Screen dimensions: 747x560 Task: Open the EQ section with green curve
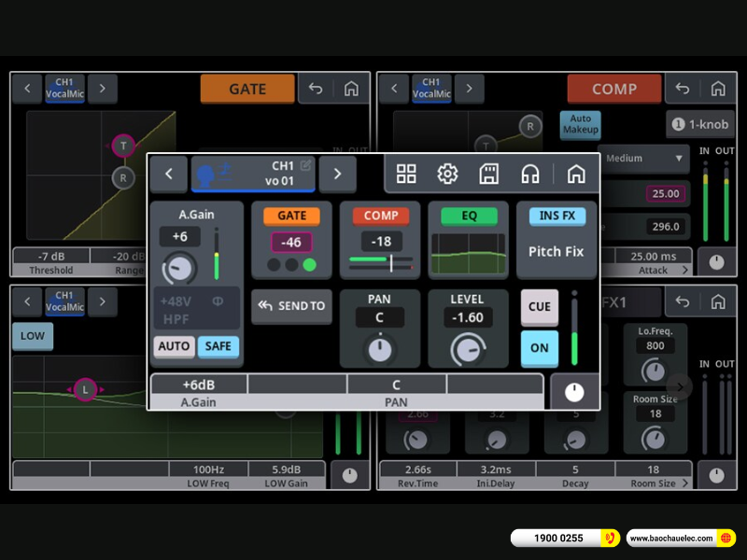pyautogui.click(x=469, y=240)
